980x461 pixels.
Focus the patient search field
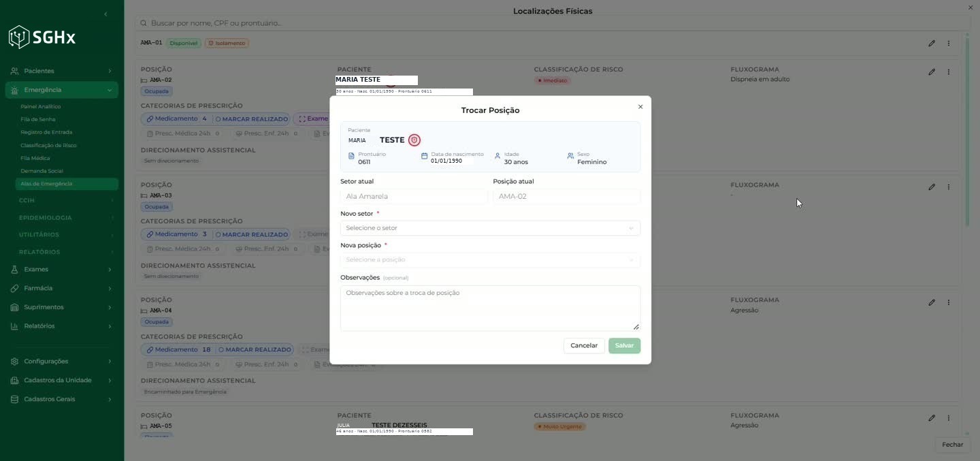coord(552,23)
